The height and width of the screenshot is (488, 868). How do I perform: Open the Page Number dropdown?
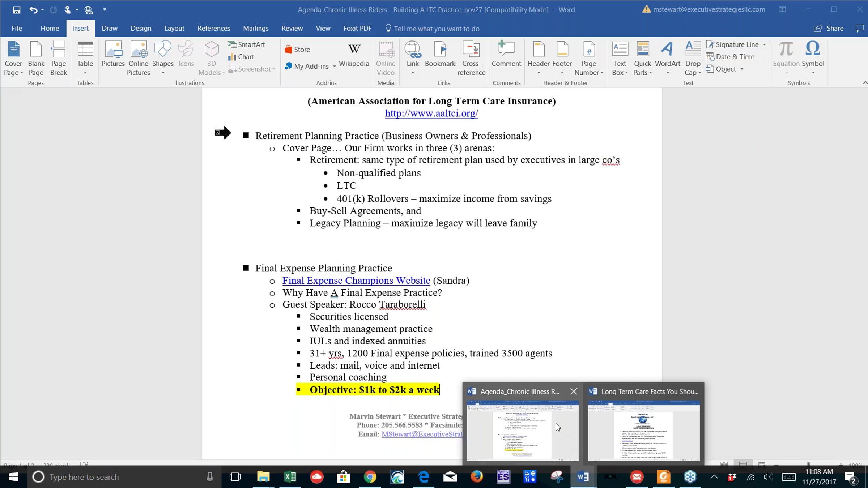[x=589, y=59]
